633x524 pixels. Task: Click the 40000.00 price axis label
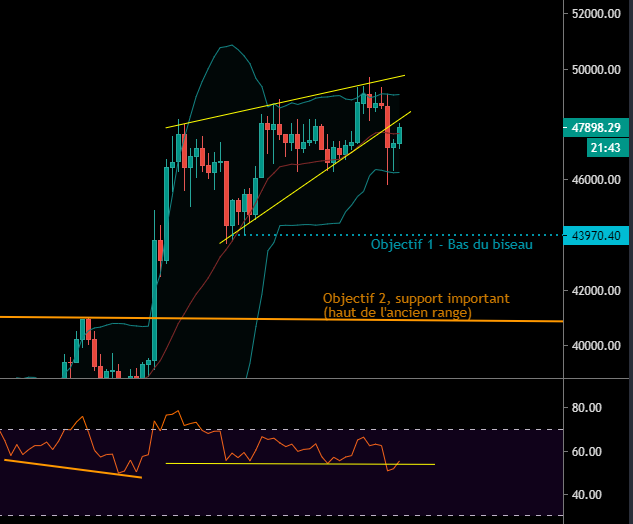pyautogui.click(x=596, y=346)
